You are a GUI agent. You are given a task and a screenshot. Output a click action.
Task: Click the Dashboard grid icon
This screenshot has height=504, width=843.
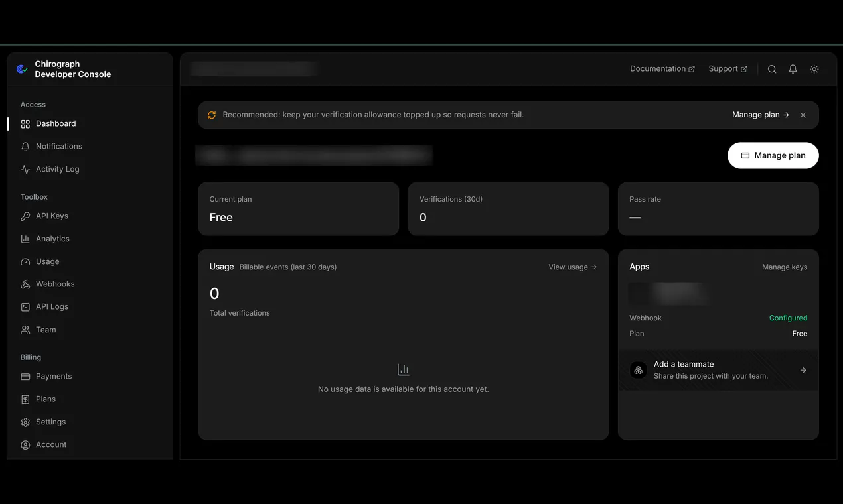(25, 124)
